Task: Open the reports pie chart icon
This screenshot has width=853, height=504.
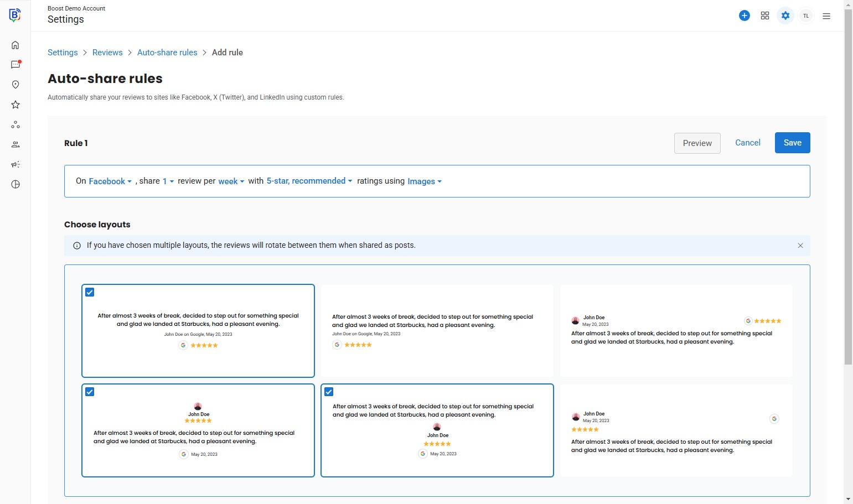Action: coord(15,184)
